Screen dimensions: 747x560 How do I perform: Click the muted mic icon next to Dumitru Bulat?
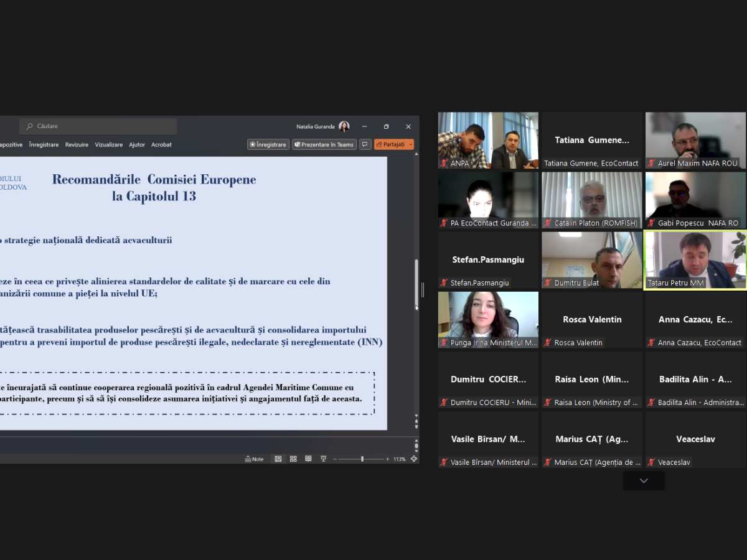(x=548, y=282)
